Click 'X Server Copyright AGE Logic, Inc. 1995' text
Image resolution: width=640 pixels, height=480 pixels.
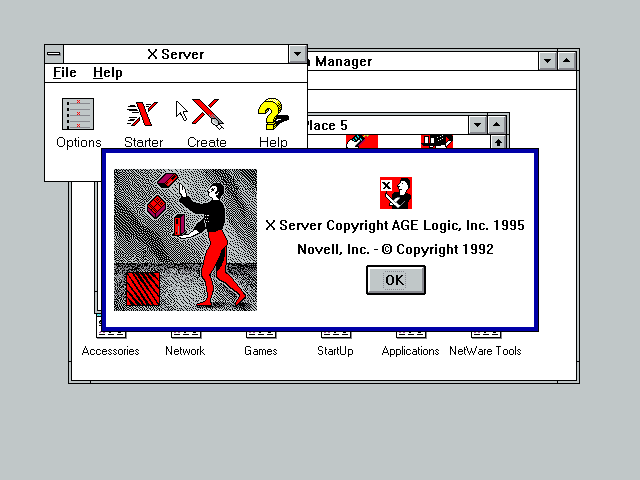[395, 225]
